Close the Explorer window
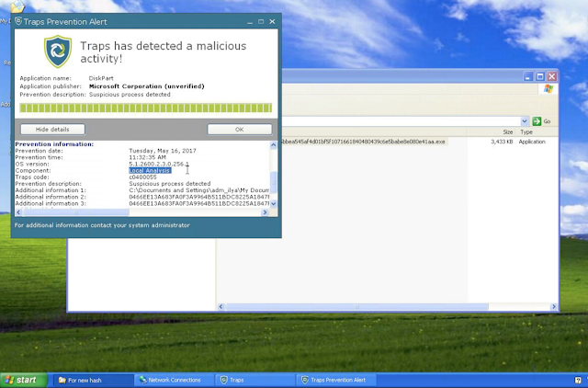 tap(552, 77)
